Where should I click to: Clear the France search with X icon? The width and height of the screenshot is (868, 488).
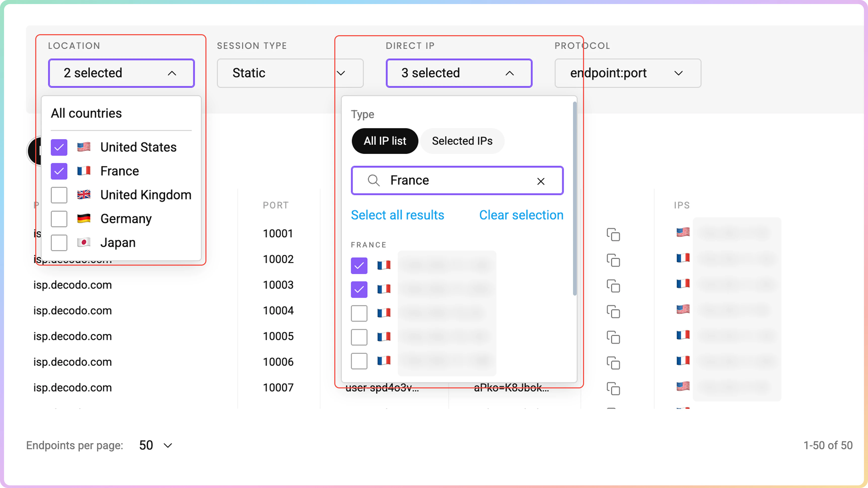(x=540, y=181)
